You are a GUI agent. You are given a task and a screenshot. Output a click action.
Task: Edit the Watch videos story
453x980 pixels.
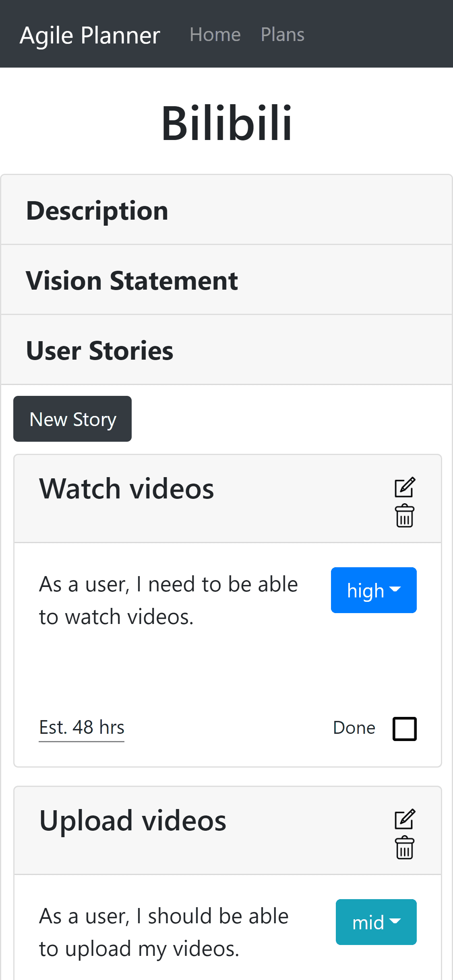(404, 488)
